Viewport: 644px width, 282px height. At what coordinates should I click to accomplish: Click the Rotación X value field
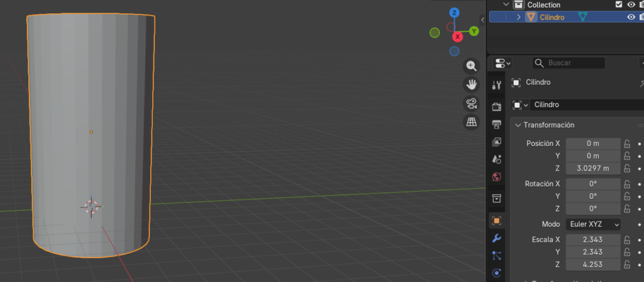[593, 184]
